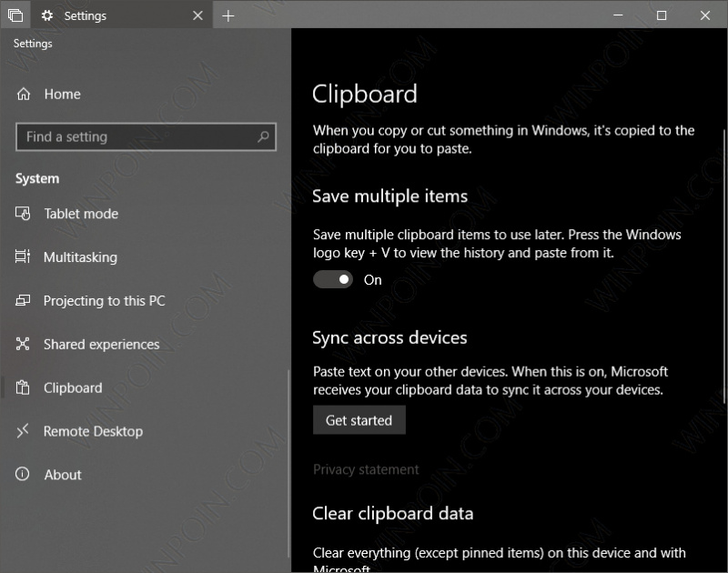Screen dimensions: 728x573
Task: Select the Settings tab title
Action: click(86, 16)
